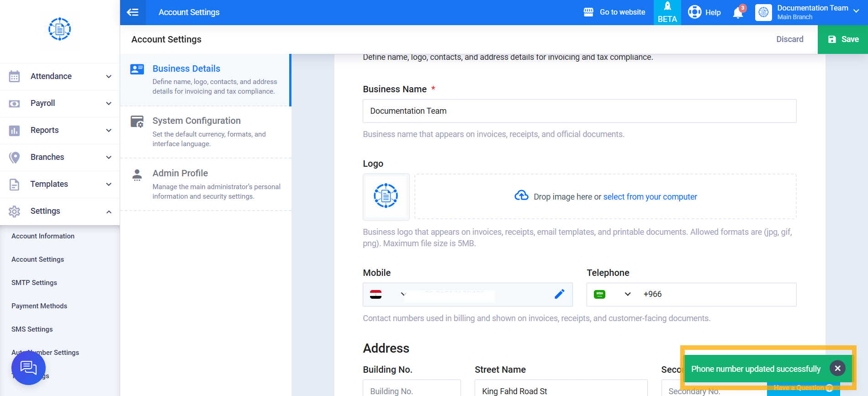Click the back arrow icon in header
Viewport: 868px width, 396px height.
[x=132, y=12]
